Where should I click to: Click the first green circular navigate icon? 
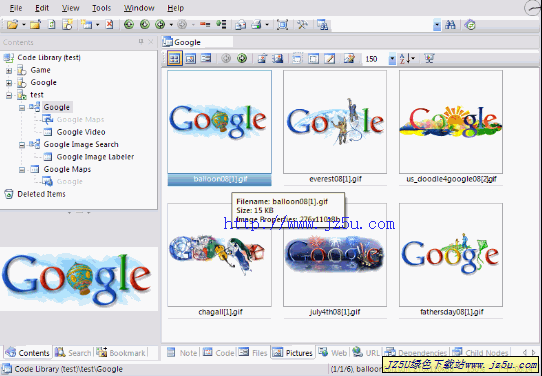(x=129, y=25)
